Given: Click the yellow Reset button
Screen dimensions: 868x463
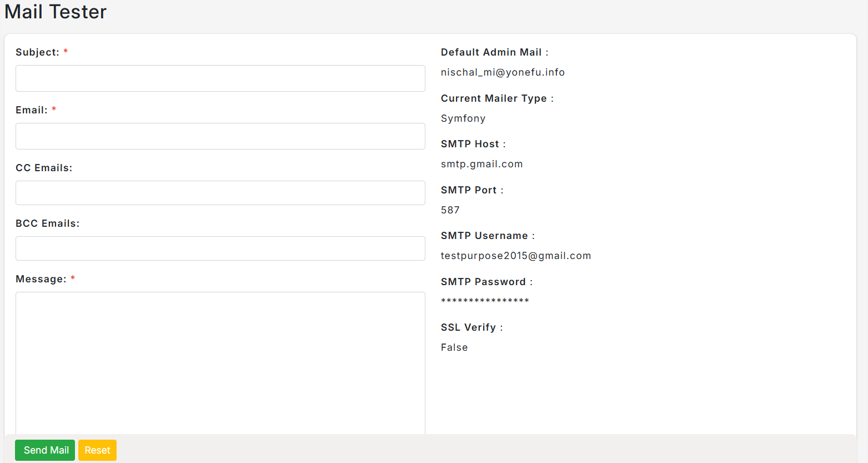Looking at the screenshot, I should [97, 450].
